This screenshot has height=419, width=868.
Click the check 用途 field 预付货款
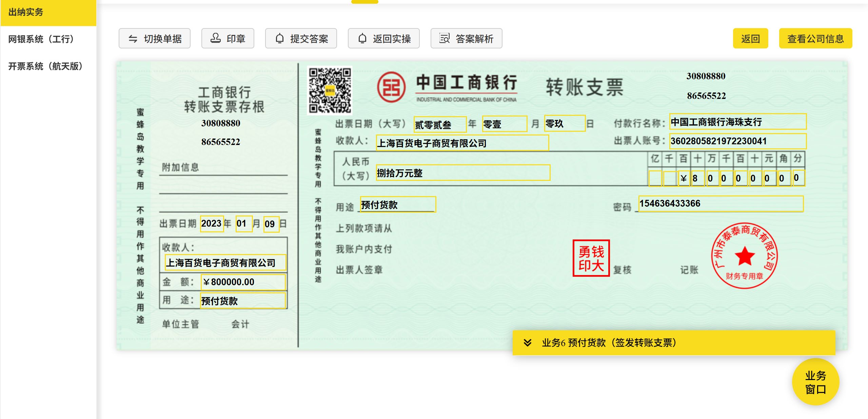(398, 205)
